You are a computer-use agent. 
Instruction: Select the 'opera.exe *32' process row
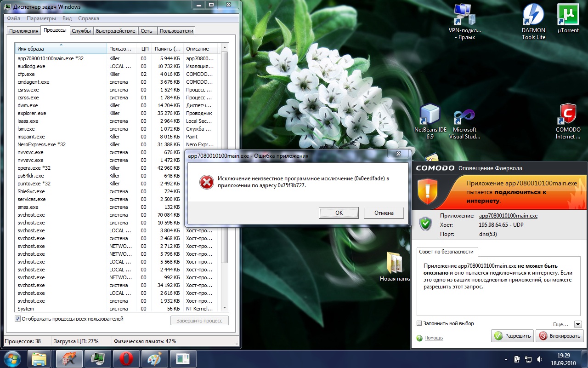click(118, 168)
